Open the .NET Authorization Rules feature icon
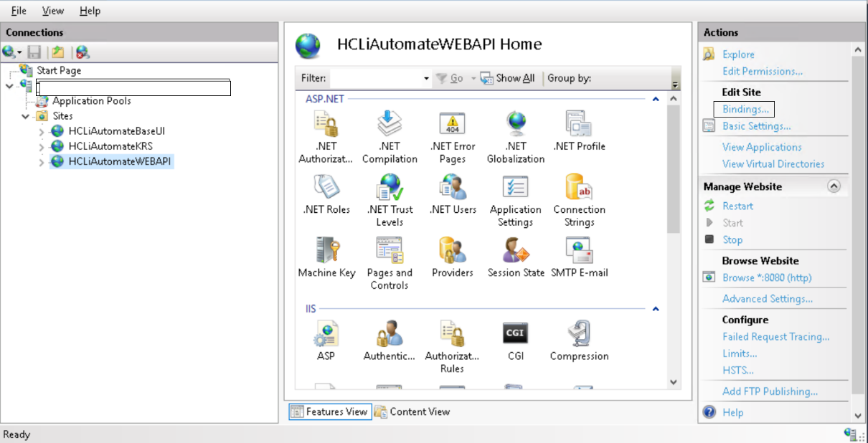 [326, 125]
